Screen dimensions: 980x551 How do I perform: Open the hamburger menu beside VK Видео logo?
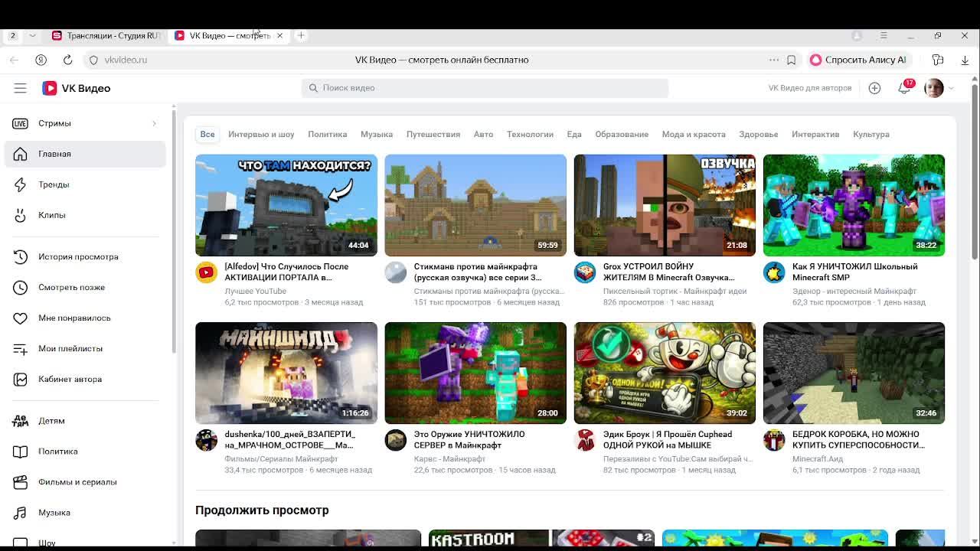[x=20, y=88]
